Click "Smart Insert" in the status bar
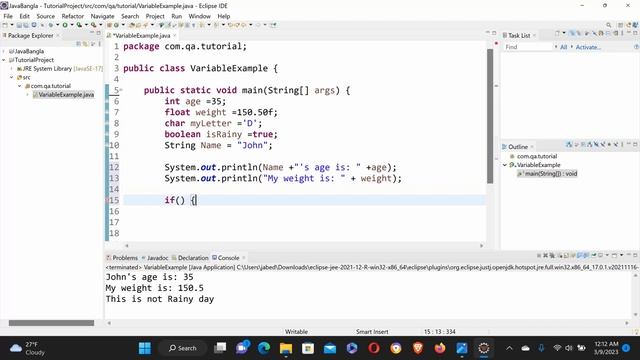The image size is (640, 360). click(372, 332)
